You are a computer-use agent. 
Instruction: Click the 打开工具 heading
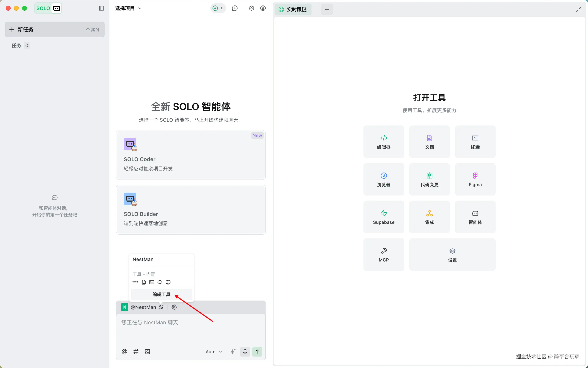pyautogui.click(x=429, y=98)
